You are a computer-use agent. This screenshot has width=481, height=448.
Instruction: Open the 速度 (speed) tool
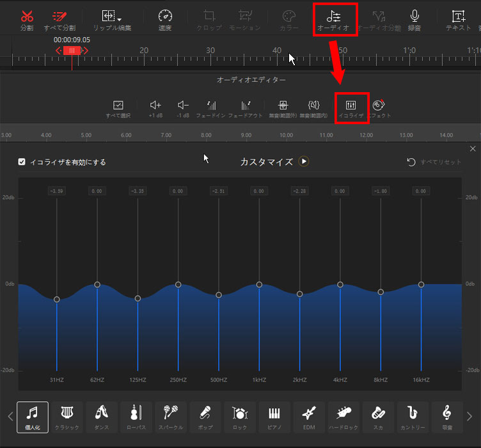165,20
